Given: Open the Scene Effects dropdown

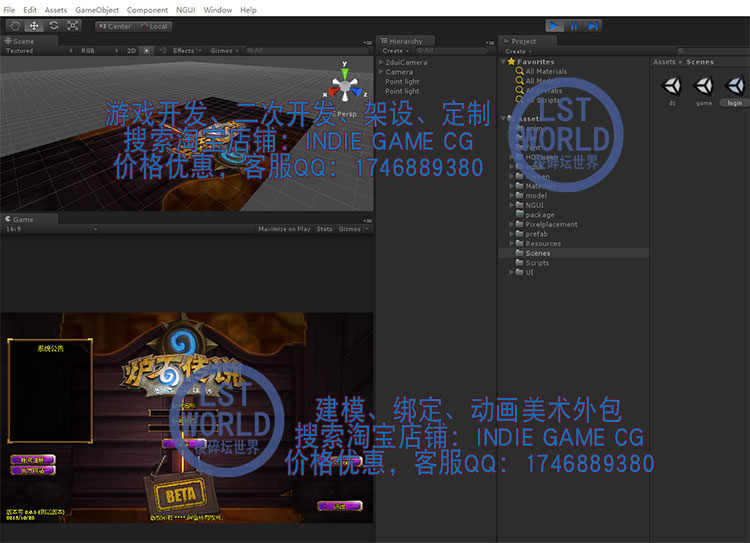Looking at the screenshot, I should coord(187,51).
